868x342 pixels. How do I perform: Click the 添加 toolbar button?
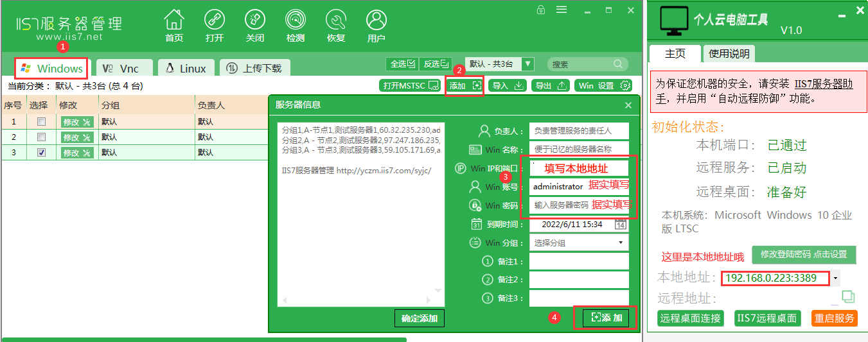(x=465, y=85)
